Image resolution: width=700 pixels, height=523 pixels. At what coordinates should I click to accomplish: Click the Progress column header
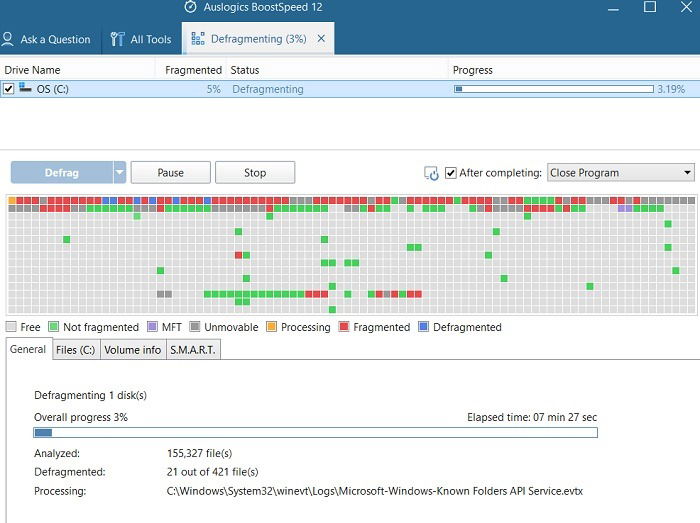coord(574,70)
